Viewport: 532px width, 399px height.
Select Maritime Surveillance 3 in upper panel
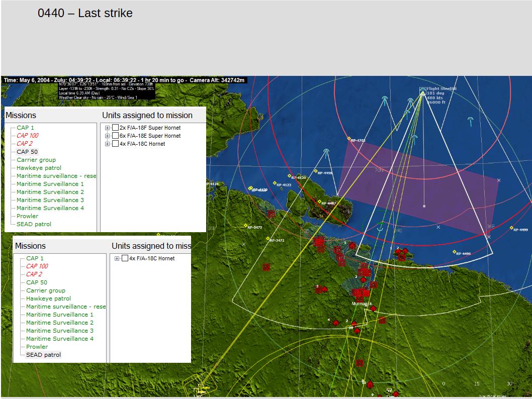50,200
